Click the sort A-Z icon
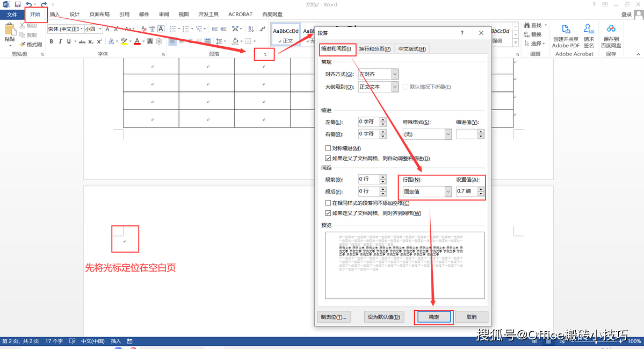 tap(251, 29)
